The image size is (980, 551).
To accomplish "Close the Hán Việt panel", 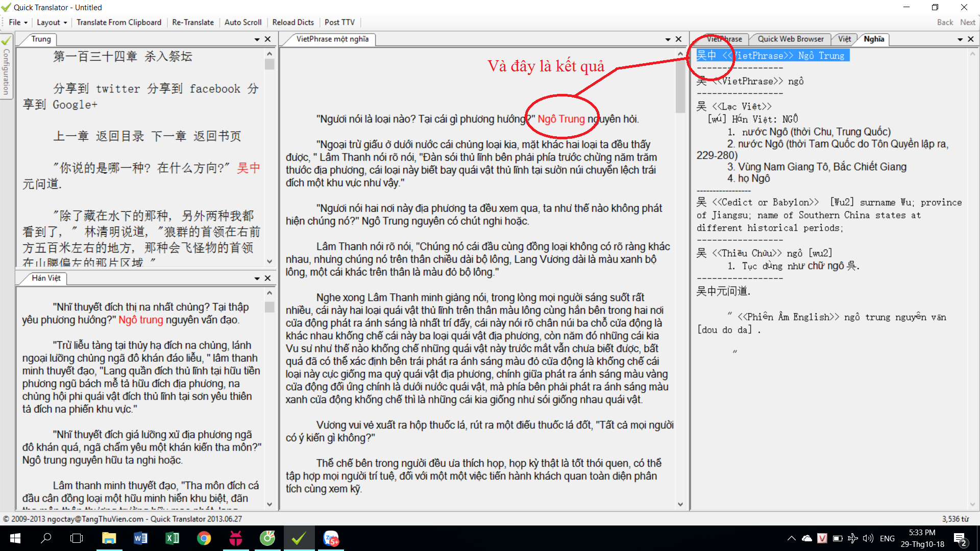I will pyautogui.click(x=267, y=278).
